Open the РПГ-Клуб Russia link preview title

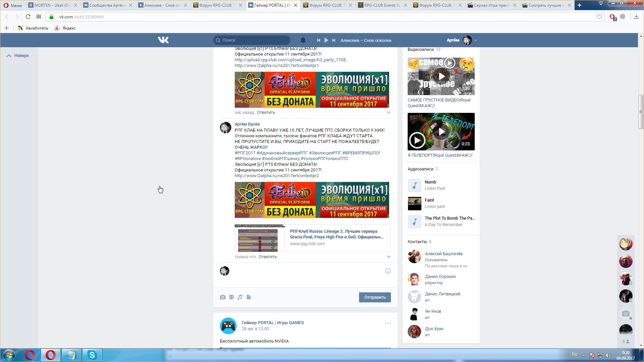[337, 234]
